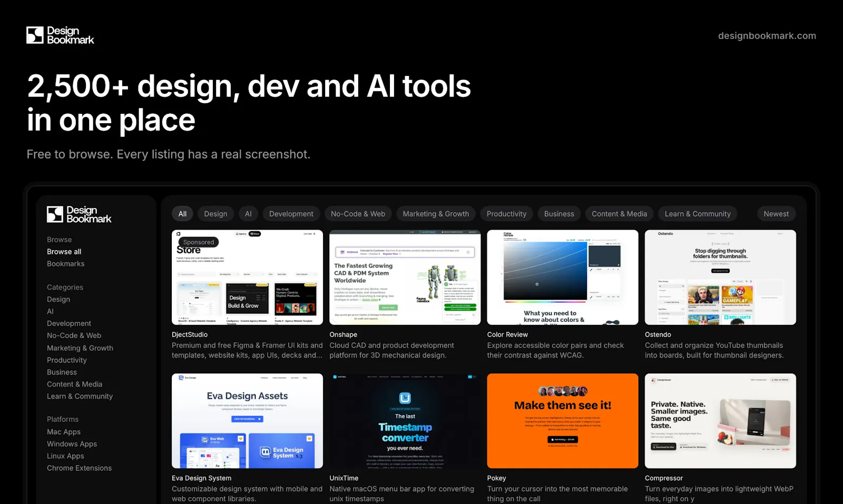
Task: Open the orange Pokey listing thumbnail
Action: pyautogui.click(x=562, y=421)
